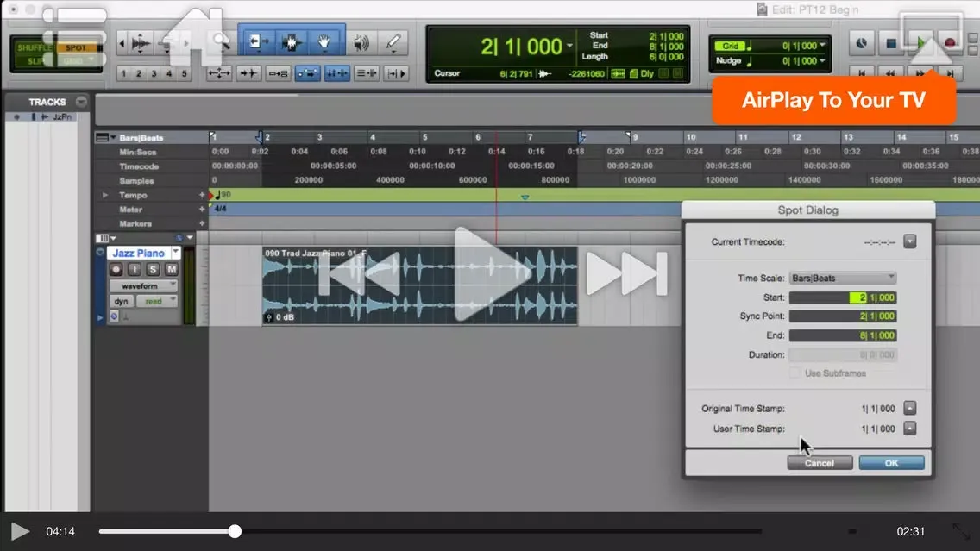Viewport: 980px width, 551px height.
Task: Record-enable the Jazz Piano track
Action: [x=116, y=269]
